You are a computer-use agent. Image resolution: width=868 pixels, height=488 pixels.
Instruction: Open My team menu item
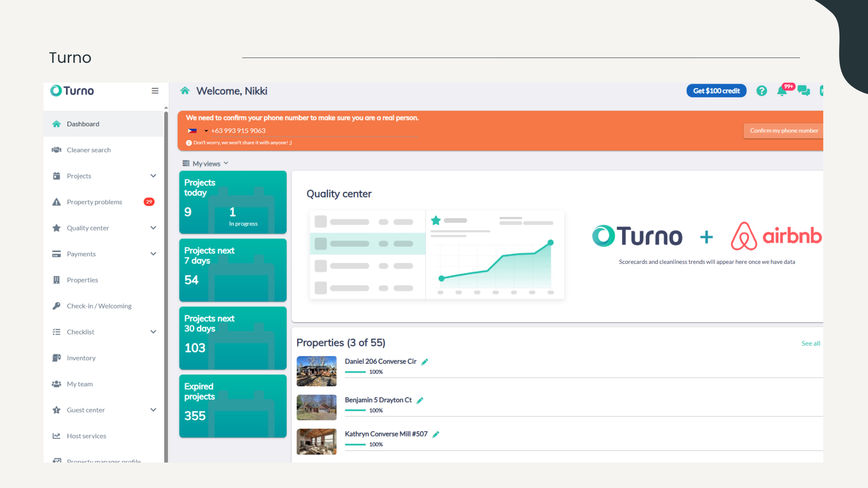[103, 384]
